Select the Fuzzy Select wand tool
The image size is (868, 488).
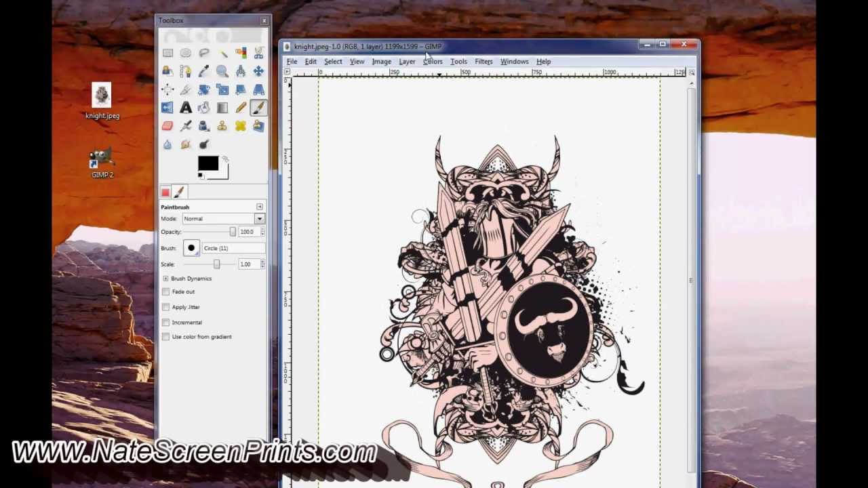click(222, 53)
